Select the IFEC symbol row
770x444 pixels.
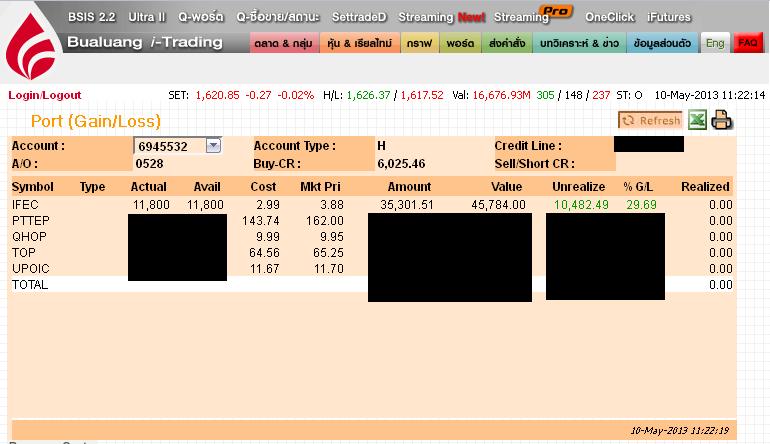pos(25,204)
